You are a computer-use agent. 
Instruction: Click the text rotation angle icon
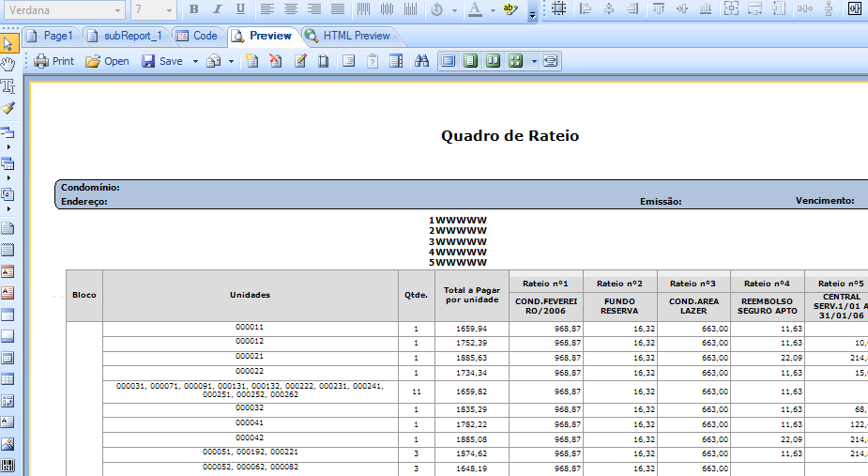coord(437,9)
